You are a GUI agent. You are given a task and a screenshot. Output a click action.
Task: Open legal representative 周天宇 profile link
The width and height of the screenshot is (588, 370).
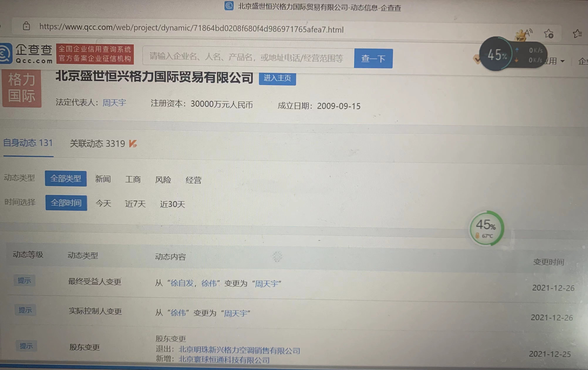[114, 103]
